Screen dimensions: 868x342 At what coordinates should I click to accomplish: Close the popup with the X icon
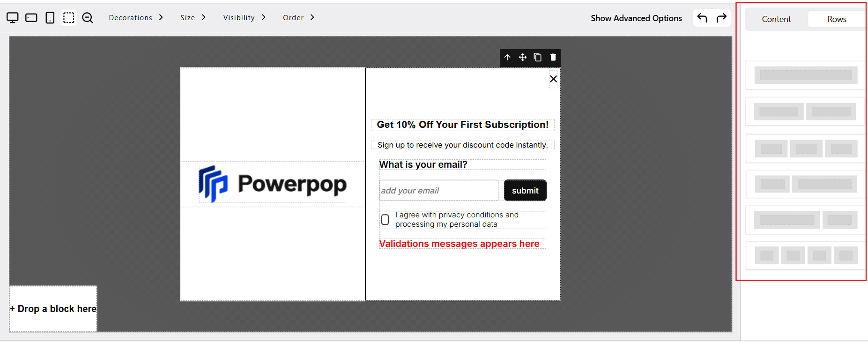[x=553, y=79]
